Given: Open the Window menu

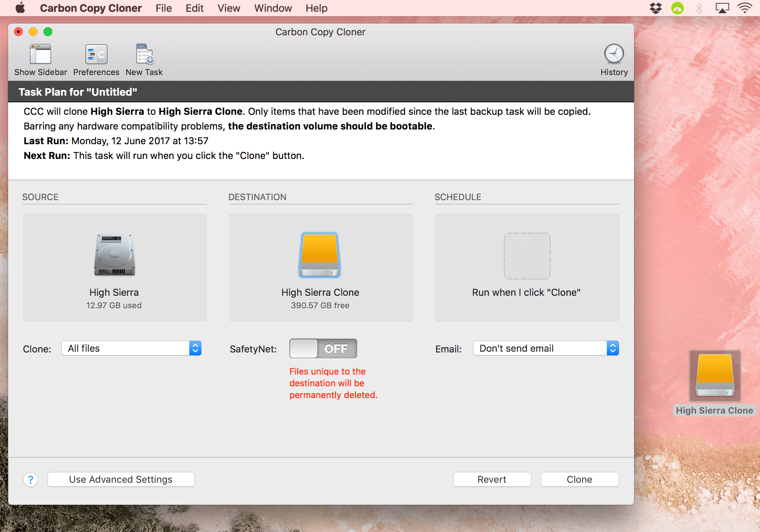Looking at the screenshot, I should (273, 8).
